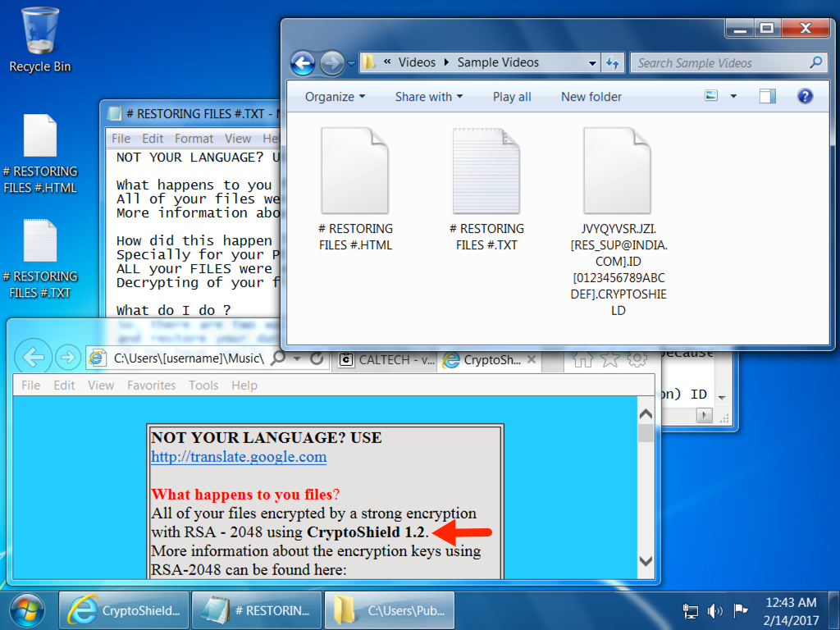Click the IE scrollbar down arrow
Viewport: 840px width, 630px height.
point(646,561)
